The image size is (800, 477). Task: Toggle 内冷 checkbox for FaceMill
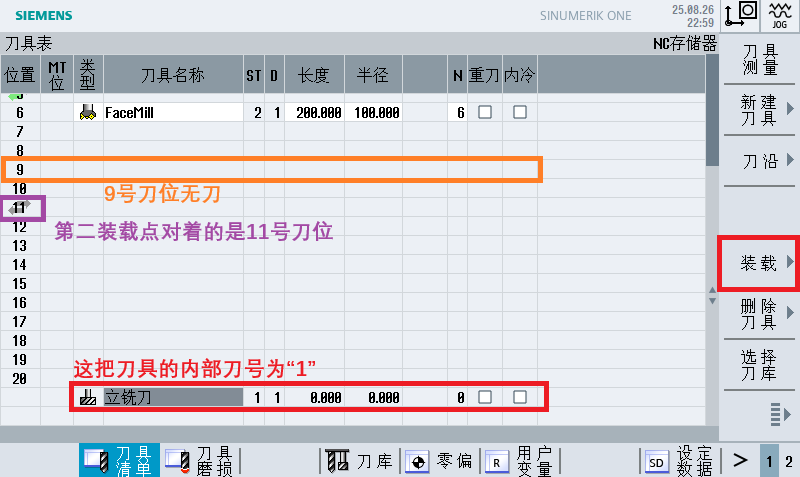pos(519,112)
